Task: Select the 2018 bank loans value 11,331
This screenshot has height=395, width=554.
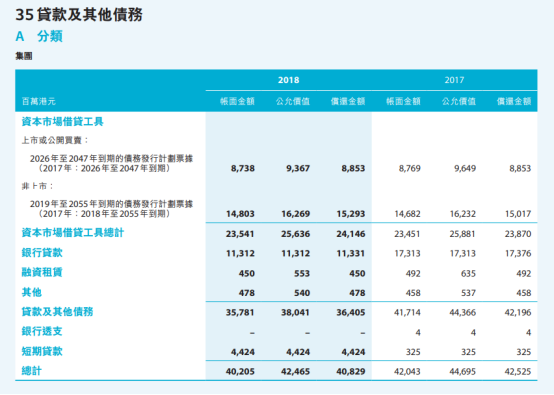Action: coord(350,254)
